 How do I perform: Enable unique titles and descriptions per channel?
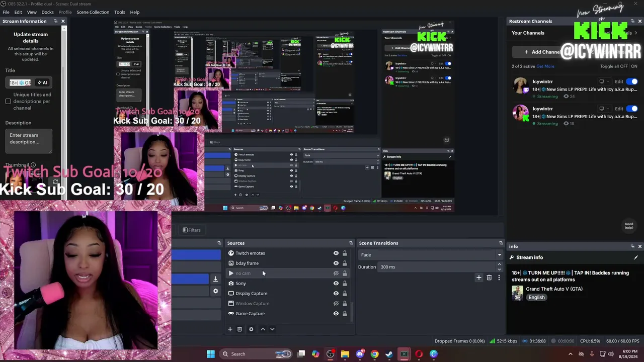pyautogui.click(x=8, y=102)
